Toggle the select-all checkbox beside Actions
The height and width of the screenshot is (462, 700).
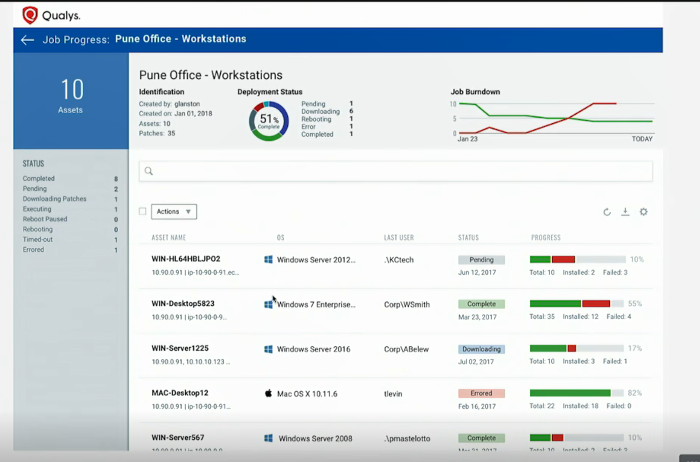point(142,211)
